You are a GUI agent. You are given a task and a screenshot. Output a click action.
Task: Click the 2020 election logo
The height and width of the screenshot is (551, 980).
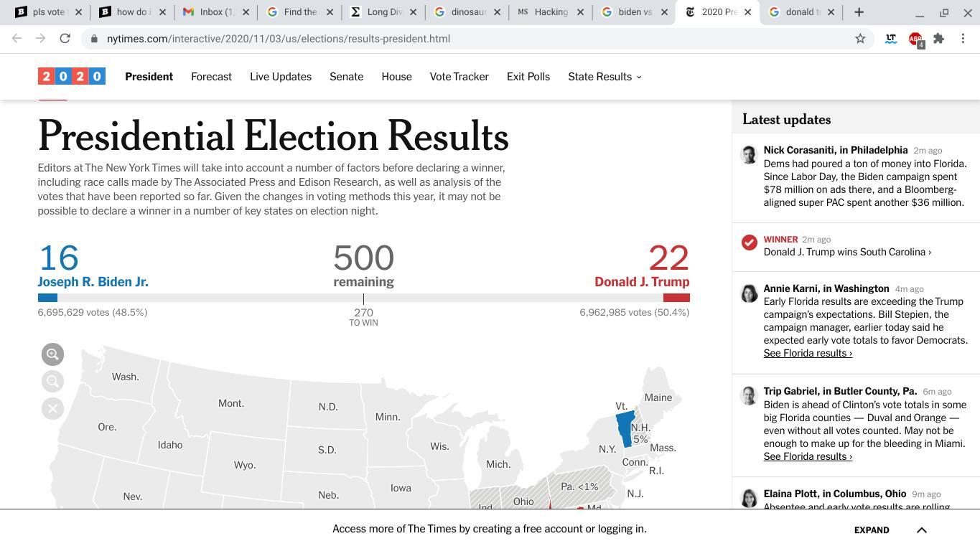72,76
